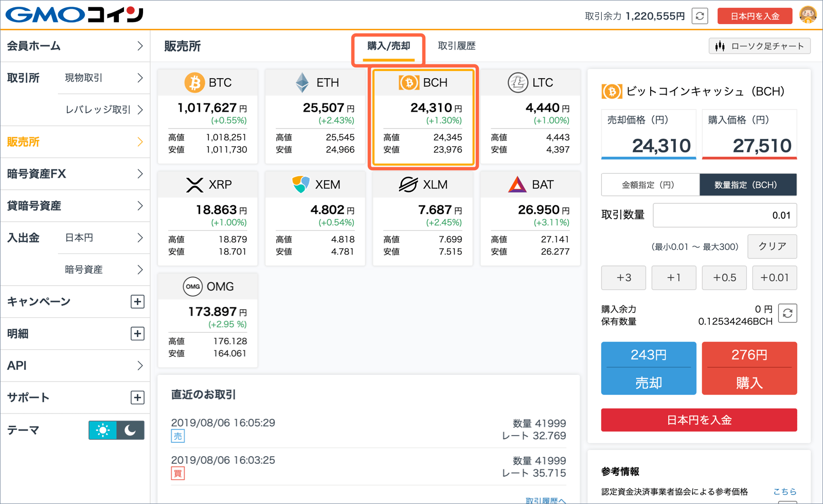Click the OMG price 173.897

click(212, 312)
